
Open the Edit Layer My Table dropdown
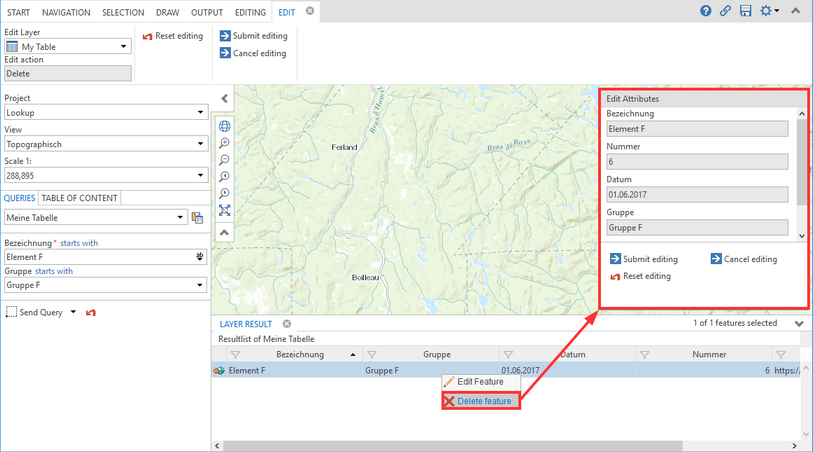68,46
